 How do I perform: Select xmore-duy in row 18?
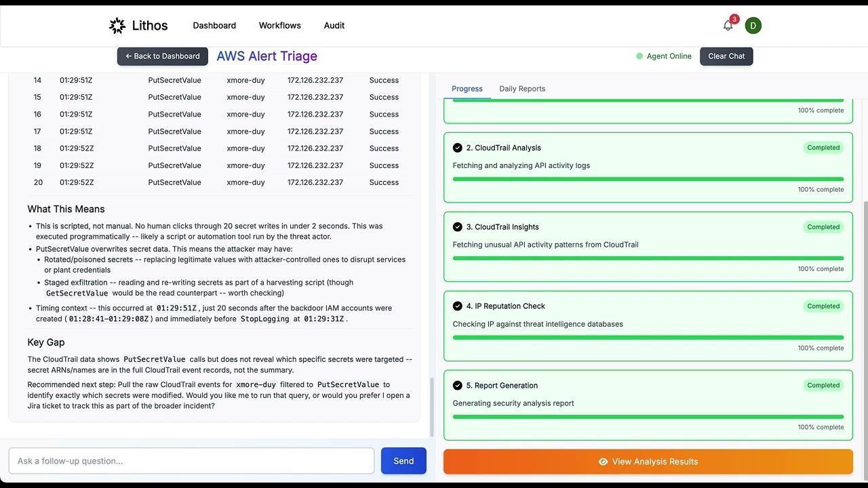[x=245, y=148]
